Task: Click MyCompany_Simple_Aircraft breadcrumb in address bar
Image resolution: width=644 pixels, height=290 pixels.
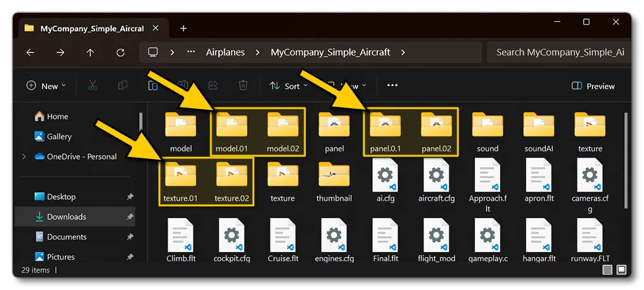Action: click(330, 52)
